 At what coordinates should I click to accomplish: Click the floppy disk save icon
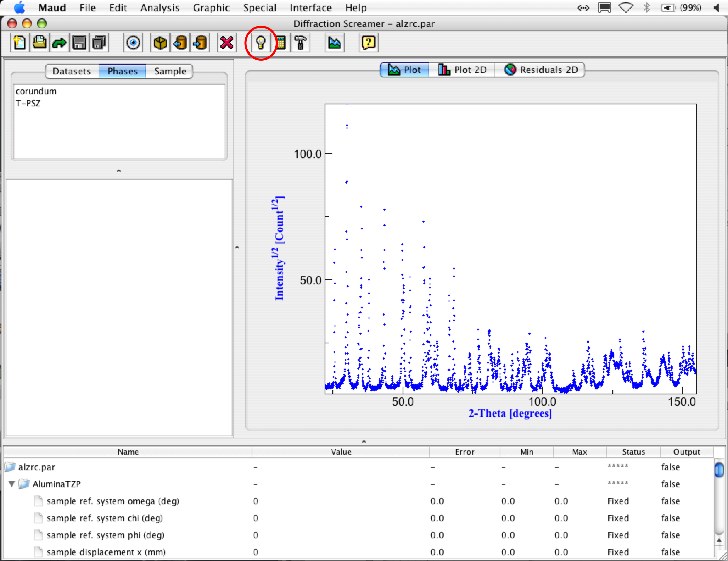[x=79, y=43]
